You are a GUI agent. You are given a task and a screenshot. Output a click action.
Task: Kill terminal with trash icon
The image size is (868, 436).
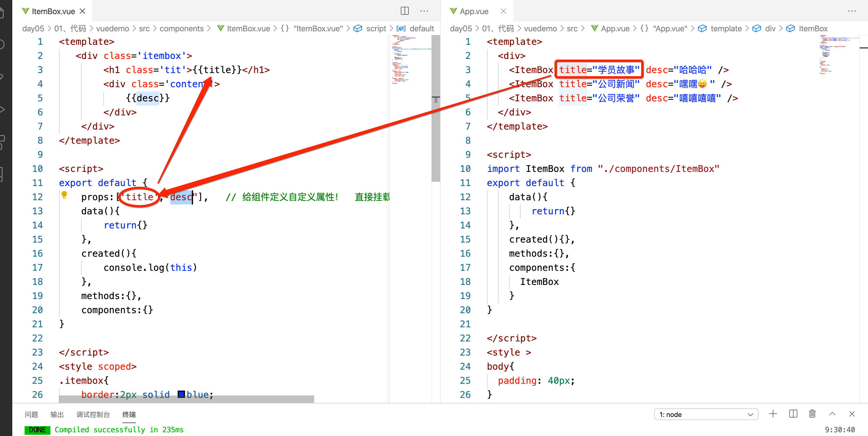point(812,414)
